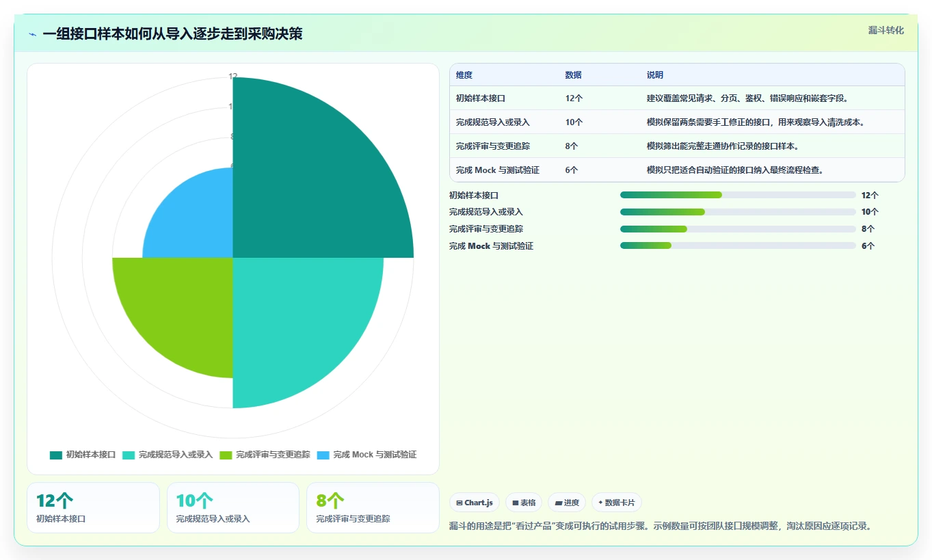Click the 数据卡片 chip
Screen dimensions: 932x560
617,503
